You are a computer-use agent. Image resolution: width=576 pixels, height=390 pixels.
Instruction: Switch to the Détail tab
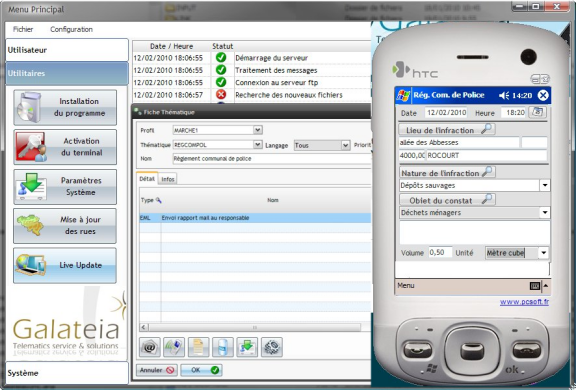coord(147,178)
